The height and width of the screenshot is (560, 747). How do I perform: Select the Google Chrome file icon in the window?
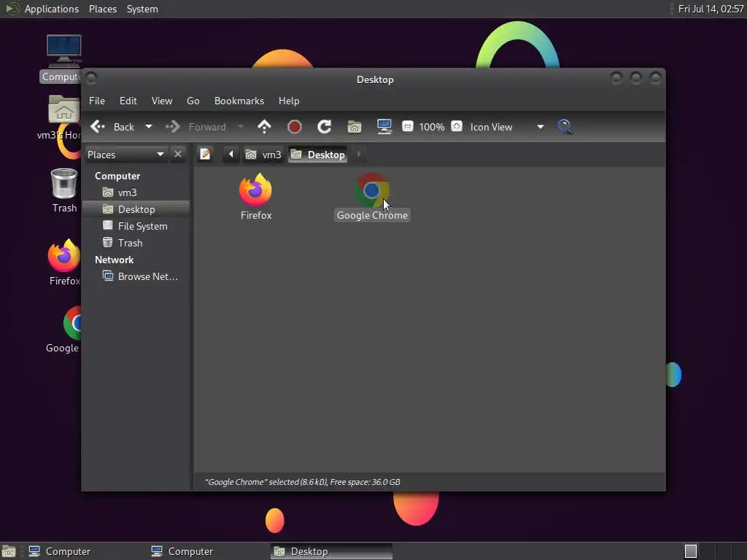click(x=372, y=190)
